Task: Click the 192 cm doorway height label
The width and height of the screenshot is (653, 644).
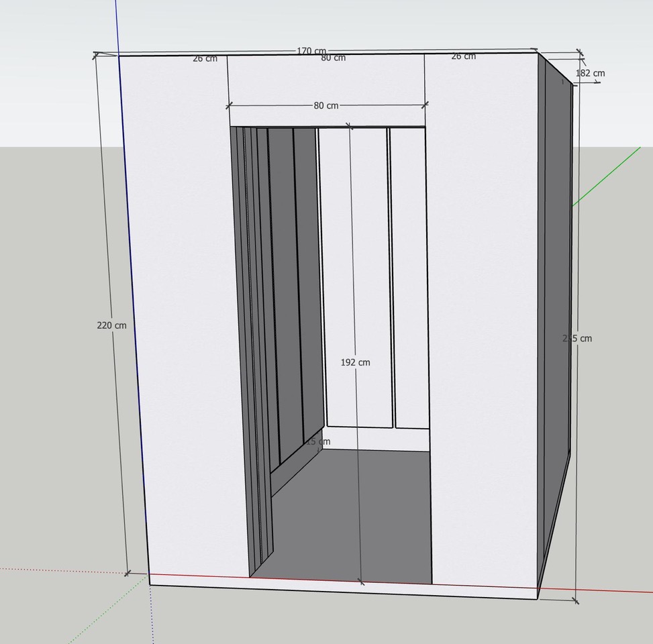Action: click(x=355, y=362)
